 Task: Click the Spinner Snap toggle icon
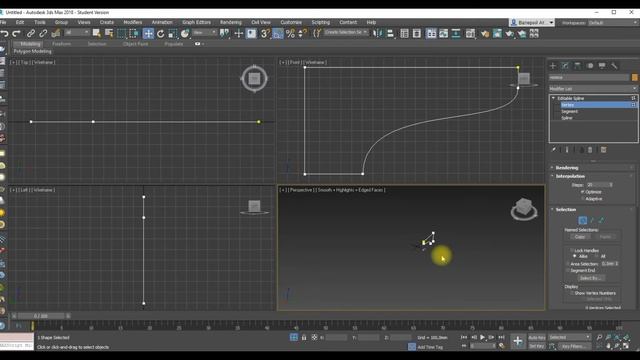point(302,33)
